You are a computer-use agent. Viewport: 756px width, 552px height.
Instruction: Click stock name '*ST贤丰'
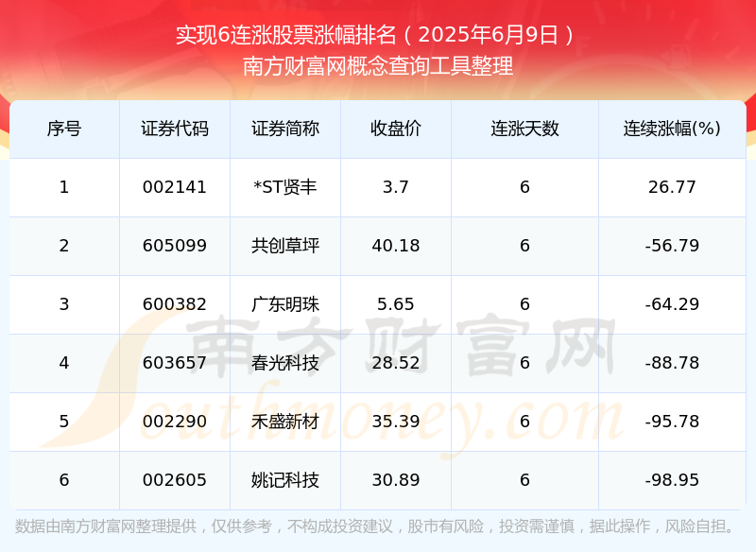tap(285, 187)
